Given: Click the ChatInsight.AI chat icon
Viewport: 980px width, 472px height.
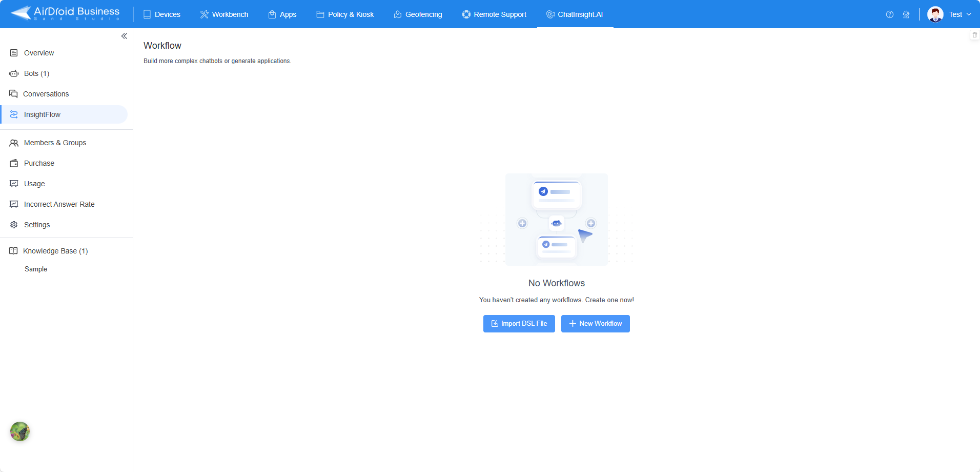Looking at the screenshot, I should (550, 14).
